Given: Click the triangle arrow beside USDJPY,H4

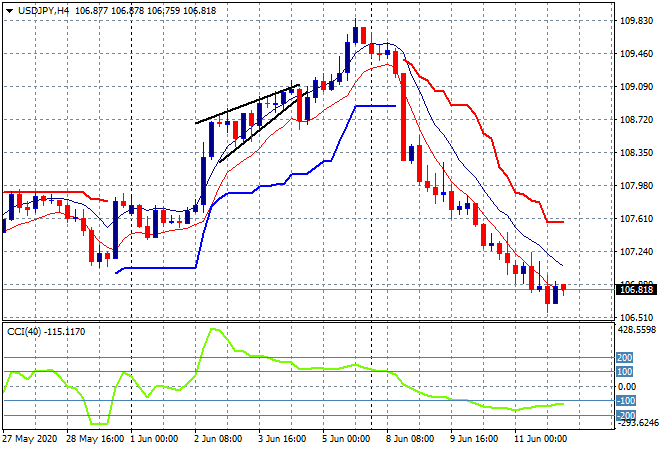Looking at the screenshot, I should pos(9,11).
